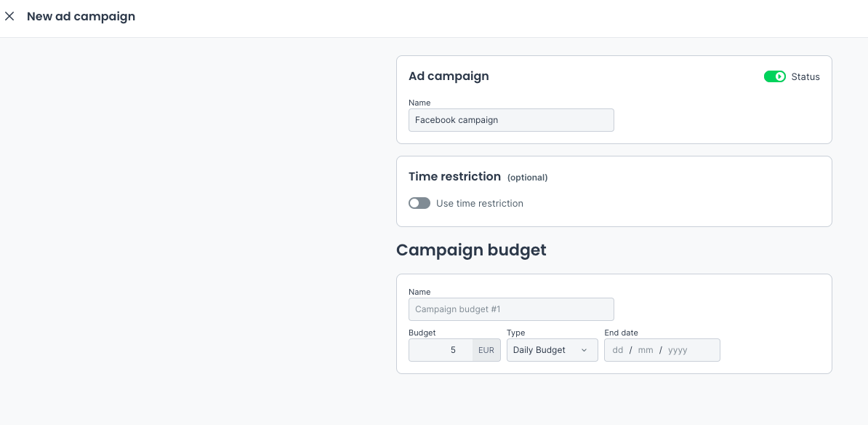Click the Use time restriction label
Viewport: 868px width, 425px height.
[x=480, y=203]
